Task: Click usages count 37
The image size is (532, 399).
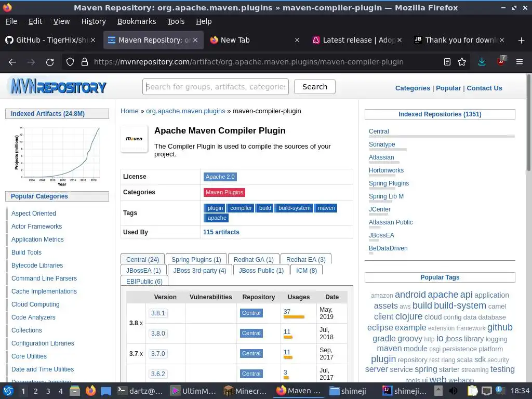Action: pyautogui.click(x=287, y=312)
